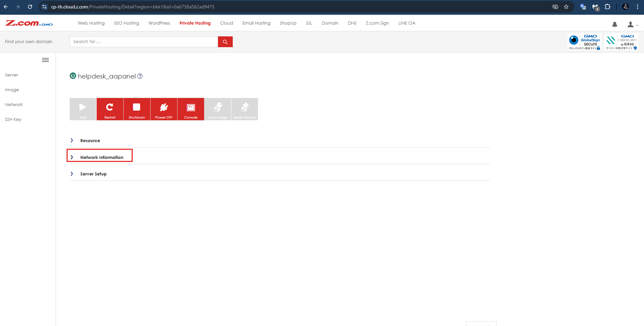Click the browser address bar URL
This screenshot has width=644, height=326.
[133, 7]
